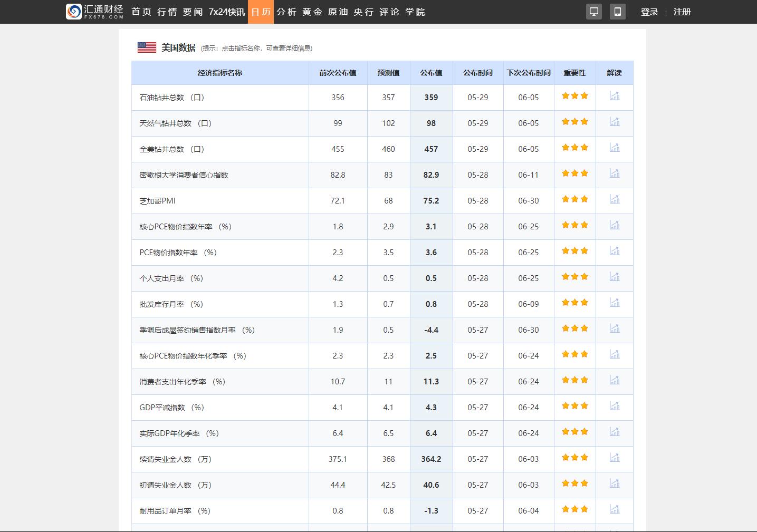Click star rating for 天然气钻井总数
Viewport: 757px width, 532px height.
574,122
